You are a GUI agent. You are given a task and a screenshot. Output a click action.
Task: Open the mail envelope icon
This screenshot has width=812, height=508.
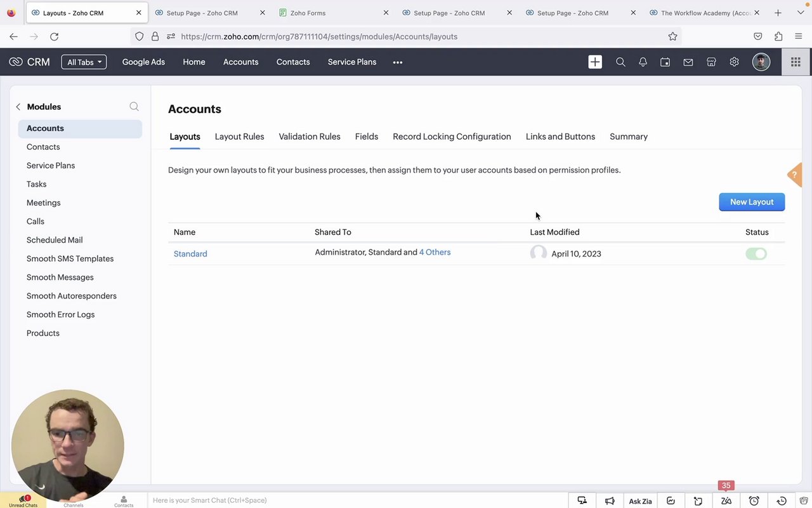tap(688, 62)
